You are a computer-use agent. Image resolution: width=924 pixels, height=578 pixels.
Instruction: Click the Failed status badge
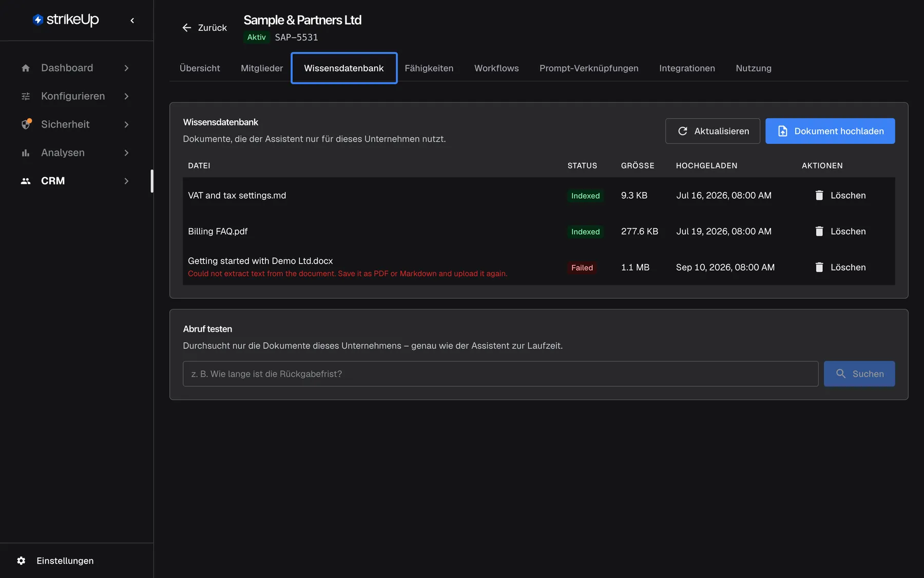pos(582,268)
